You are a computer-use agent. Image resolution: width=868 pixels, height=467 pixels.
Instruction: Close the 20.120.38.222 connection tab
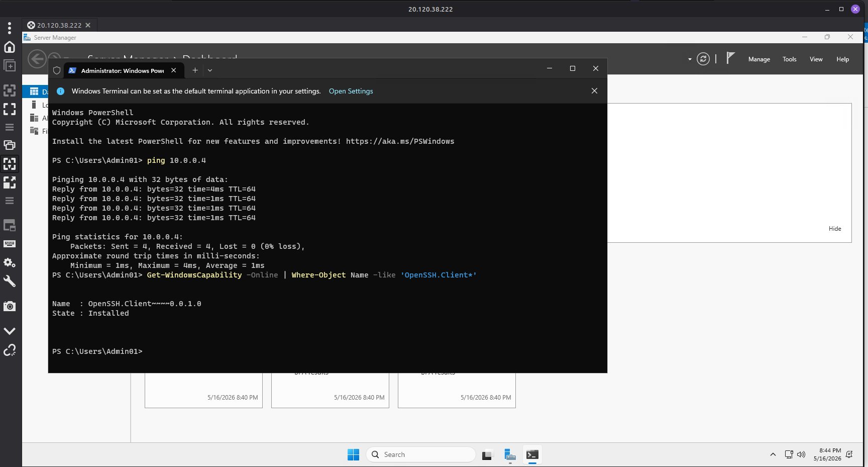88,25
